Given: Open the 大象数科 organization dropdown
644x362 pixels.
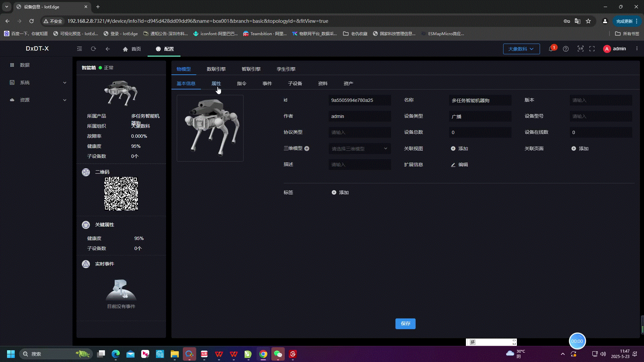Looking at the screenshot, I should coord(521,49).
